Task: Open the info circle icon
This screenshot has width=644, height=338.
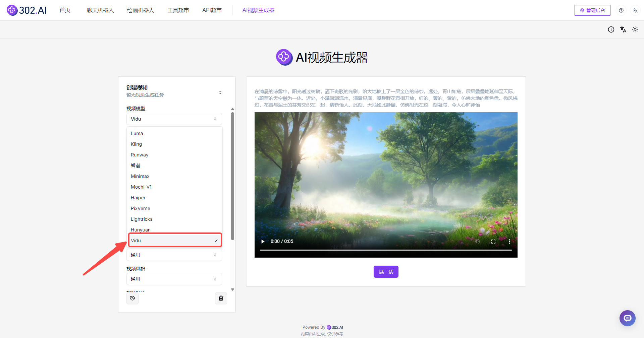Action: click(611, 29)
